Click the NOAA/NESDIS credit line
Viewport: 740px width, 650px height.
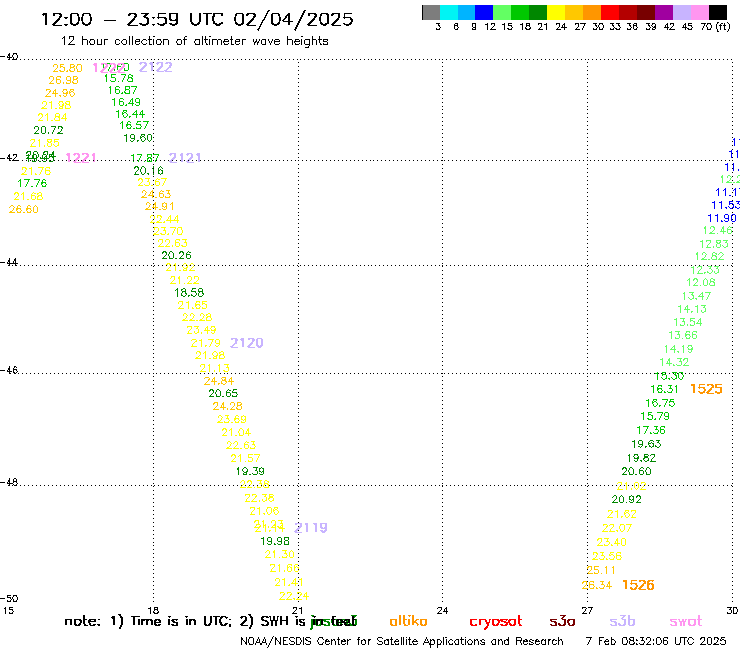[402, 641]
